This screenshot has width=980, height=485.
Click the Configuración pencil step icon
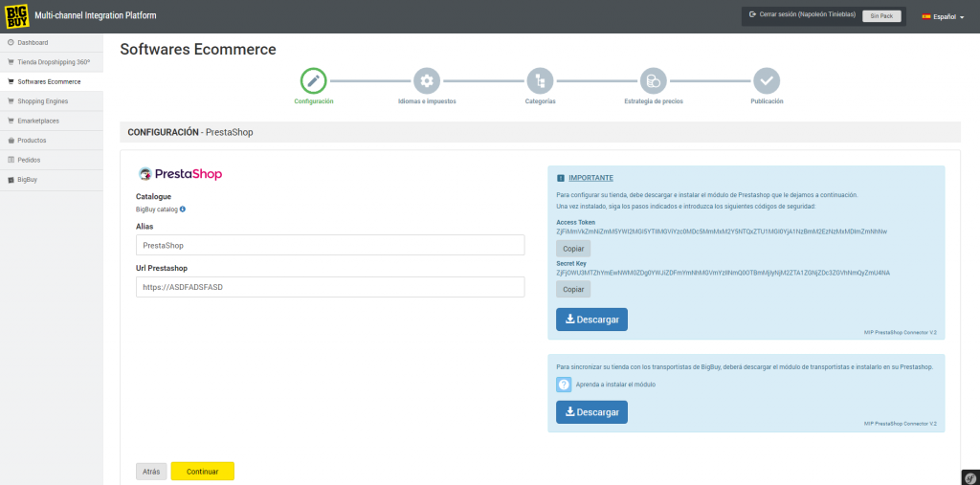[x=314, y=81]
